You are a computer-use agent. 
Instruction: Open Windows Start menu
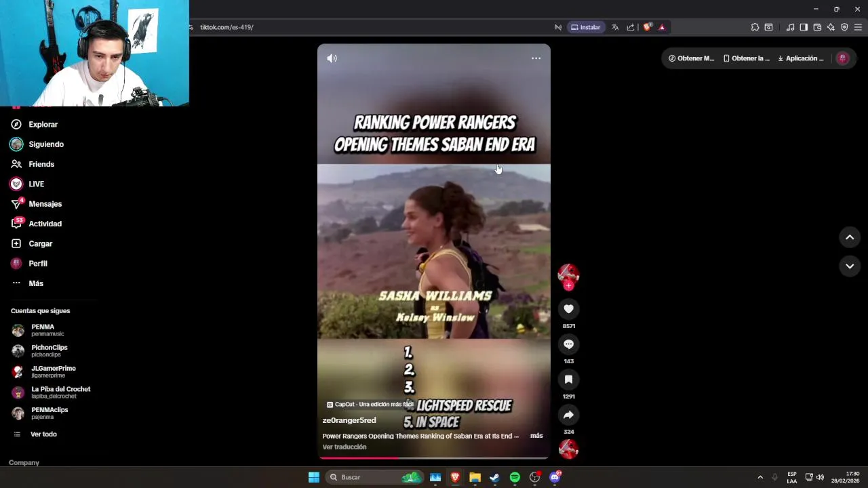click(x=314, y=477)
